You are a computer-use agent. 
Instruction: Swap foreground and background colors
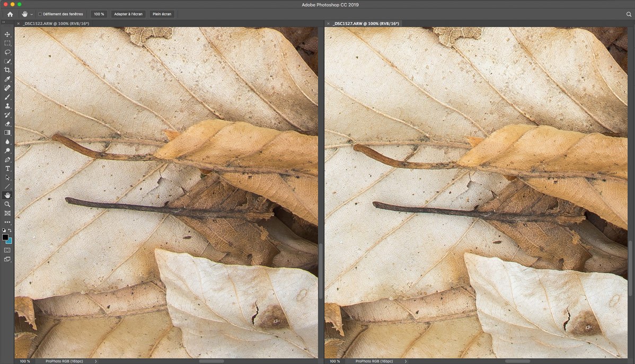pyautogui.click(x=10, y=230)
